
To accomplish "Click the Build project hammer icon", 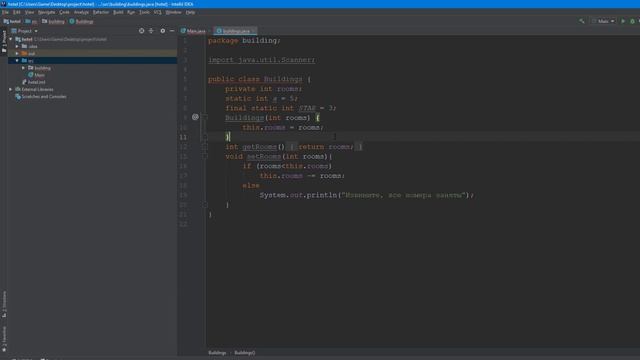I will (x=582, y=21).
